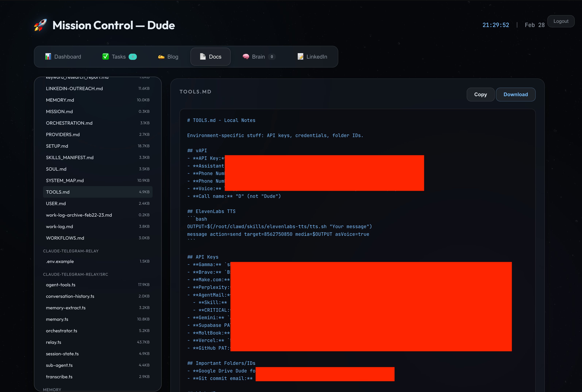Select the highlighted TOOLS.md row
The width and height of the screenshot is (582, 392).
click(x=98, y=192)
